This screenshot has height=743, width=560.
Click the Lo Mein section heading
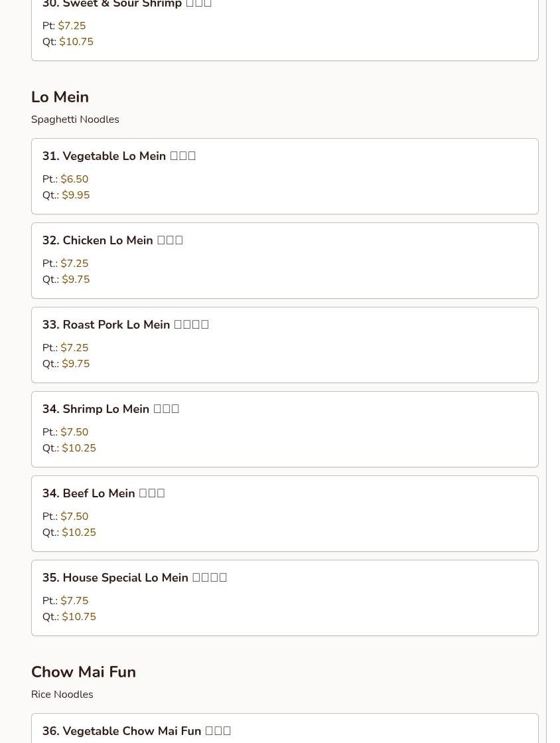click(60, 97)
